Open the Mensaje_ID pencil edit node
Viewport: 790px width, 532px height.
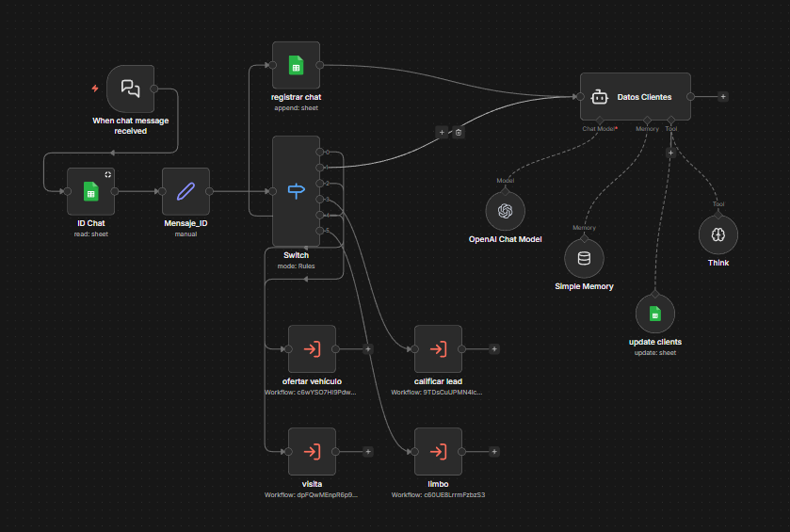[185, 191]
